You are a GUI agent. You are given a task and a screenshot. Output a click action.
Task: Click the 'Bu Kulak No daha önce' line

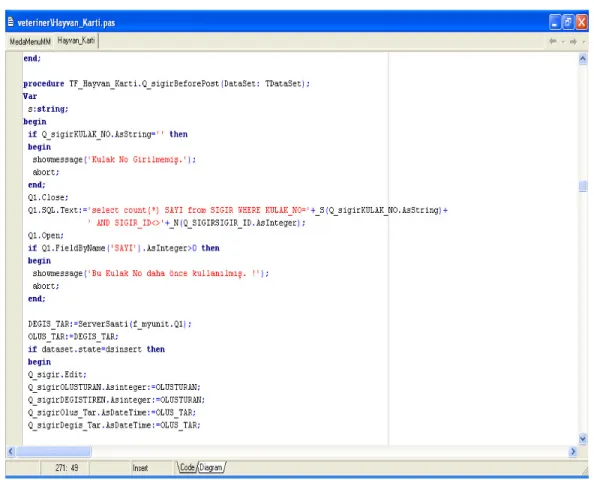pyautogui.click(x=151, y=273)
